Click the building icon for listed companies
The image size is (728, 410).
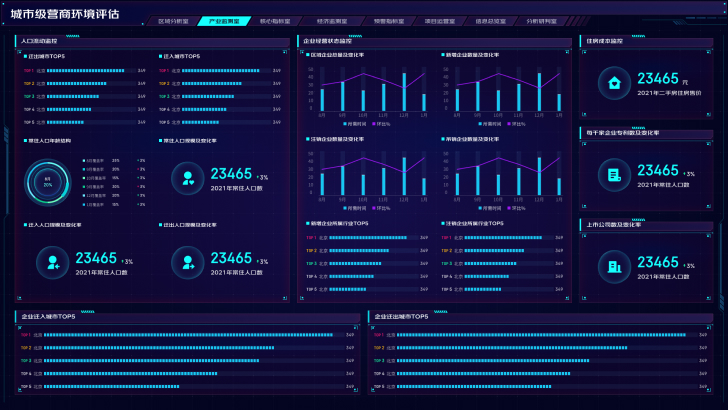614,267
